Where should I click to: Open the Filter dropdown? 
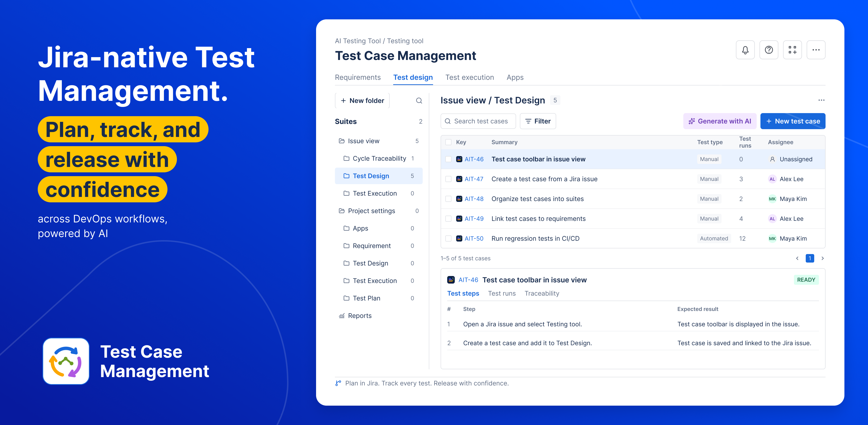click(x=538, y=121)
